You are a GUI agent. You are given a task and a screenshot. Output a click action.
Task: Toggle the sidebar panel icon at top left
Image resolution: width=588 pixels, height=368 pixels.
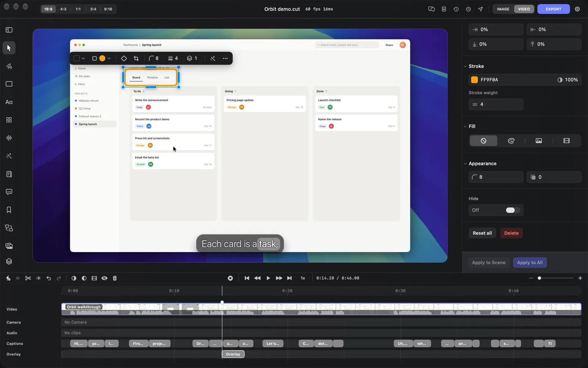point(9,30)
